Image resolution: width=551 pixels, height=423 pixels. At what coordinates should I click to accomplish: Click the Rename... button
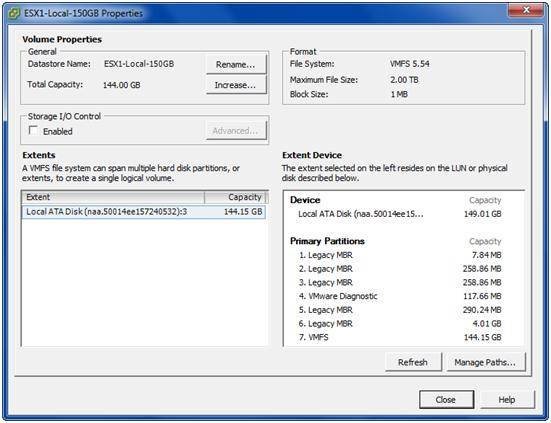pos(236,65)
